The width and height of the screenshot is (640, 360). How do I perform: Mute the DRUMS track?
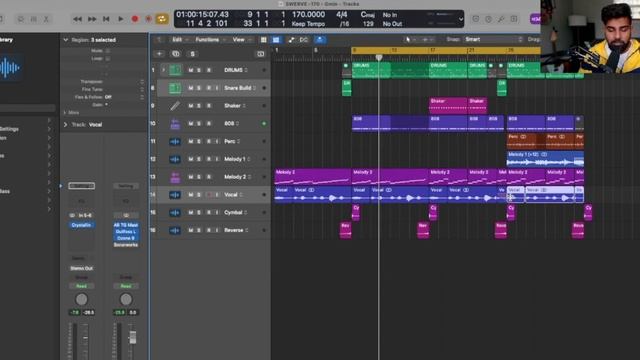pos(191,70)
